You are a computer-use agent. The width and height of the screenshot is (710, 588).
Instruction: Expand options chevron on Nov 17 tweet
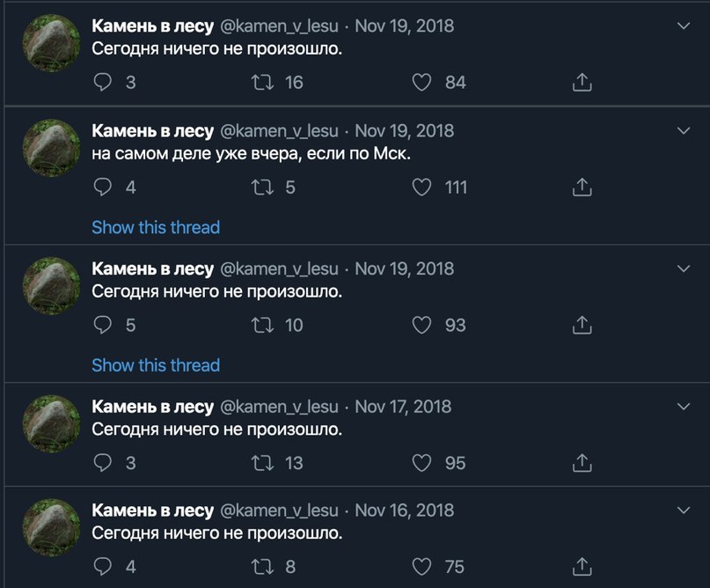684,407
